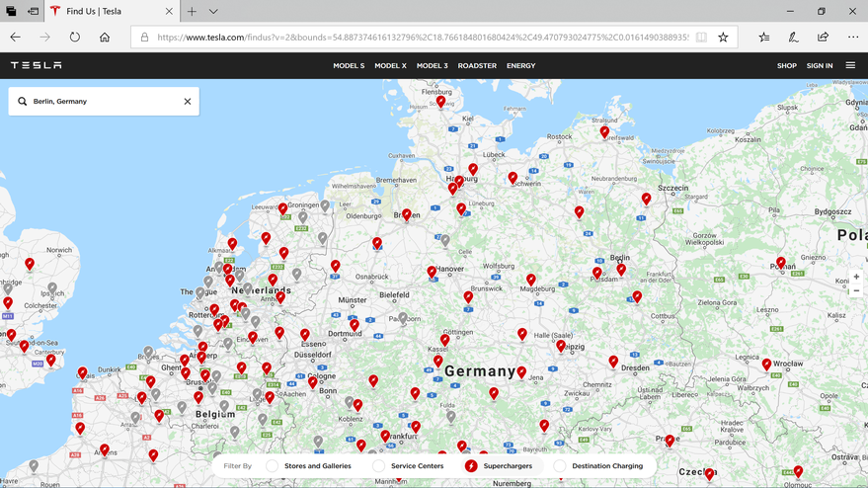Select the Supercharger pin in Berlin

[621, 270]
